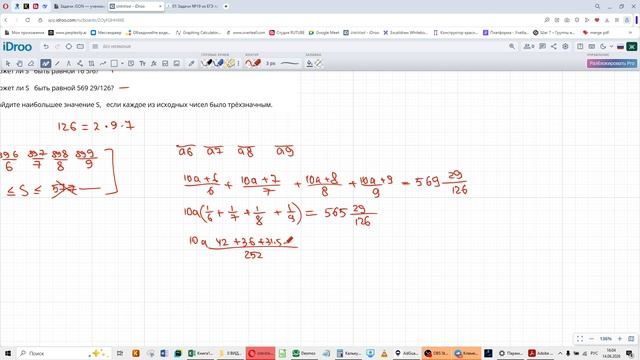The image size is (640, 360).
Task: Select the insert image tool
Action: (177, 63)
